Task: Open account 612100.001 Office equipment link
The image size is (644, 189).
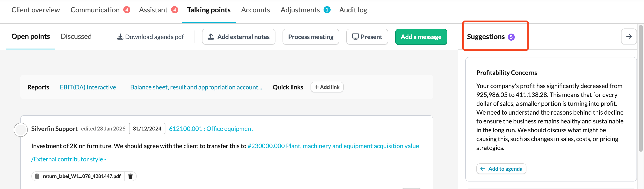Action: 211,129
